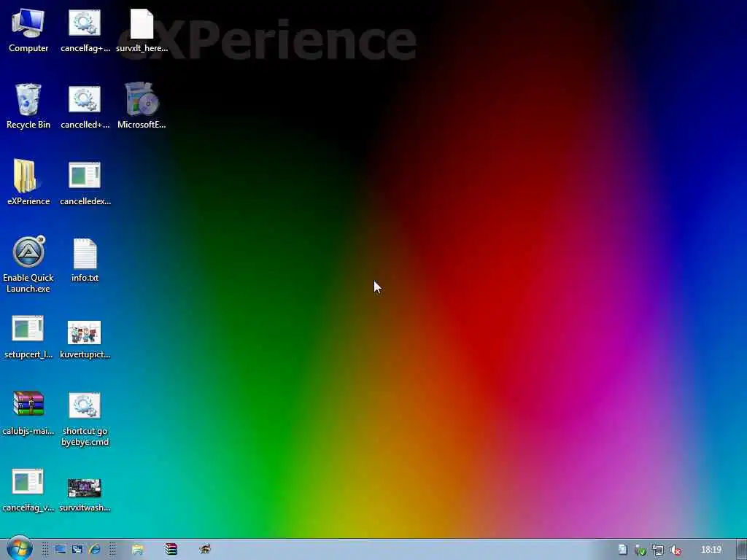
Task: Click Show Desktop in Quick Launch
Action: [x=60, y=550]
